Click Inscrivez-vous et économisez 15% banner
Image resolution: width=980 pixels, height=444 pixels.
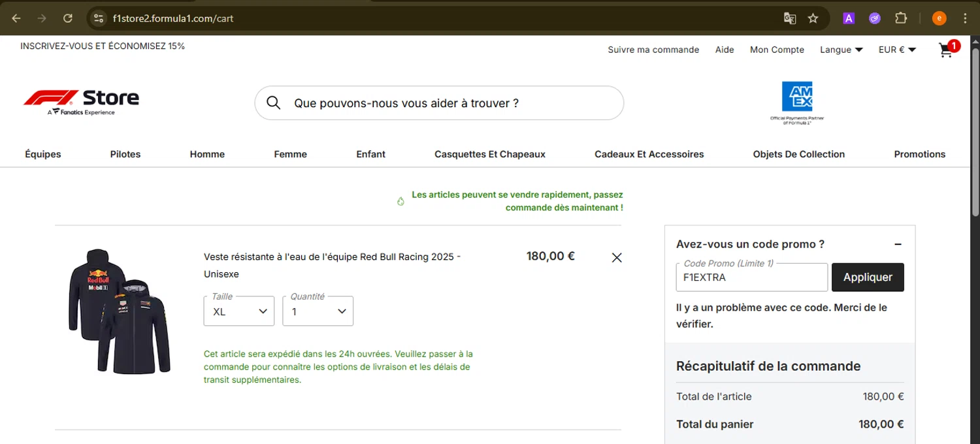point(103,46)
